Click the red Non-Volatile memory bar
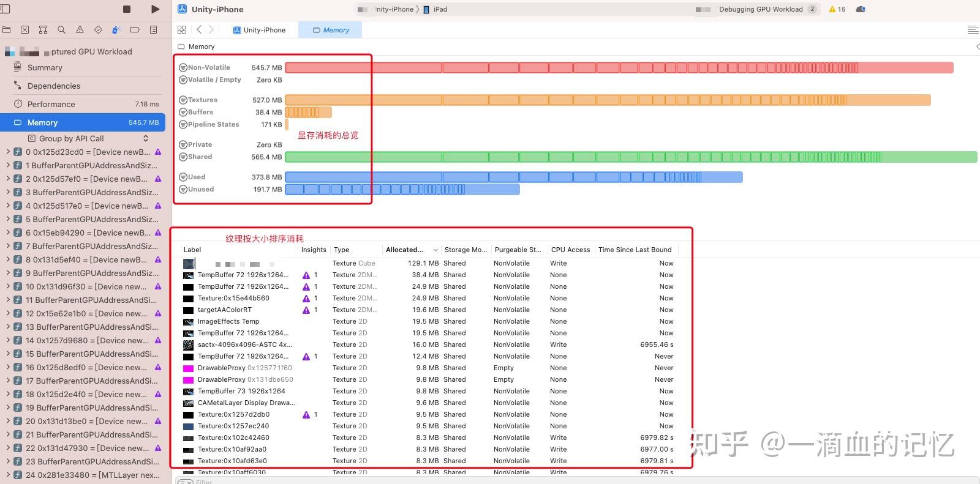Image resolution: width=980 pixels, height=484 pixels. pyautogui.click(x=619, y=67)
